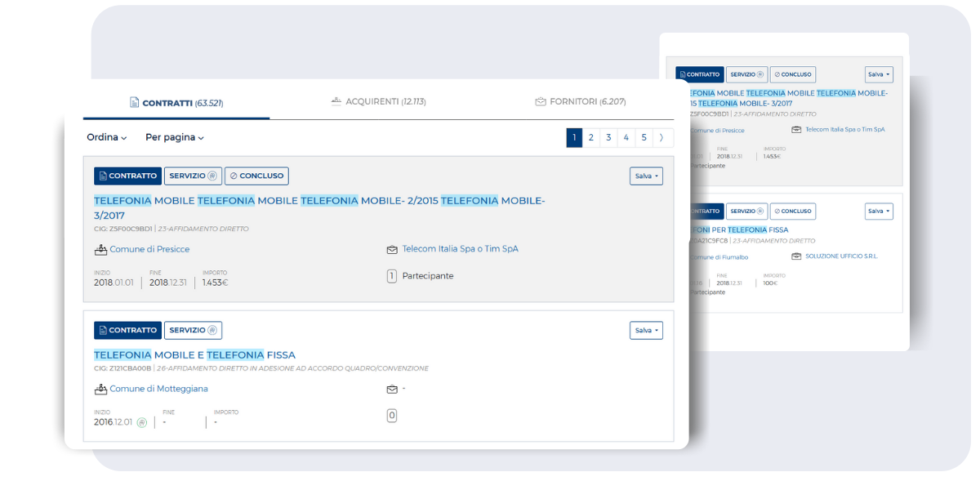Go to results page 5
The width and height of the screenshot is (980, 490).
(x=644, y=137)
